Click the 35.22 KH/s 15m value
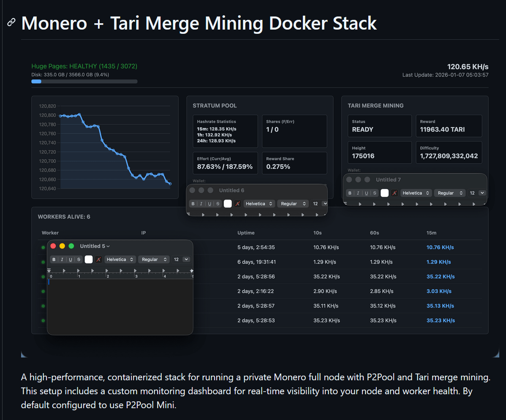The width and height of the screenshot is (506, 420). [441, 277]
